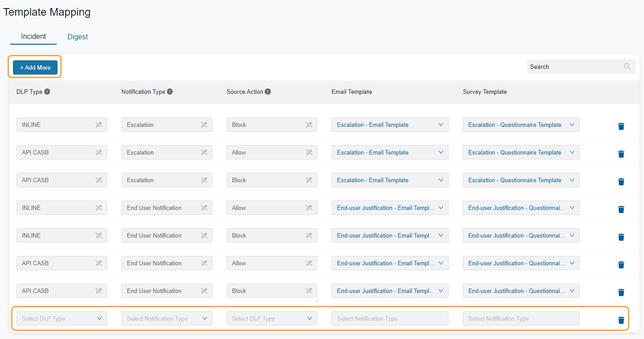Switch to the Digest tab
This screenshot has width=644, height=339.
click(77, 37)
